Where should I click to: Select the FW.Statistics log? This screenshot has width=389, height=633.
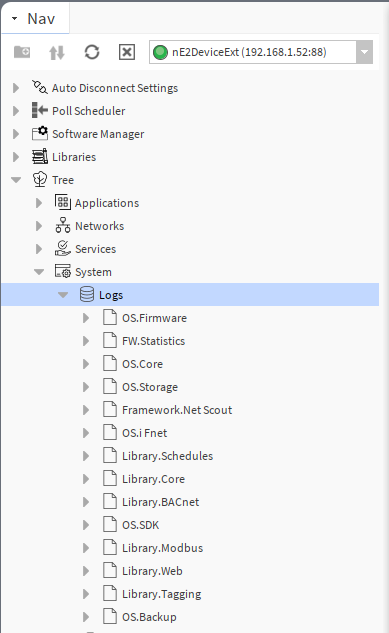pyautogui.click(x=153, y=341)
